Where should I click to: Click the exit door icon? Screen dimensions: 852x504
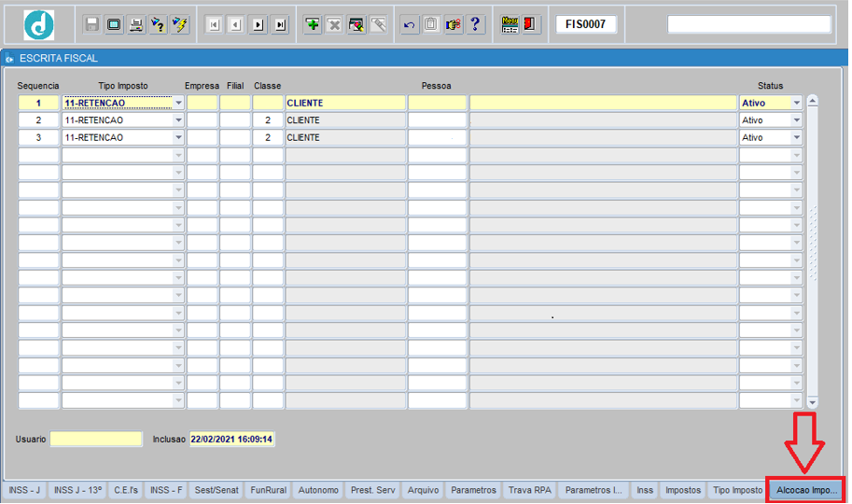coord(531,25)
